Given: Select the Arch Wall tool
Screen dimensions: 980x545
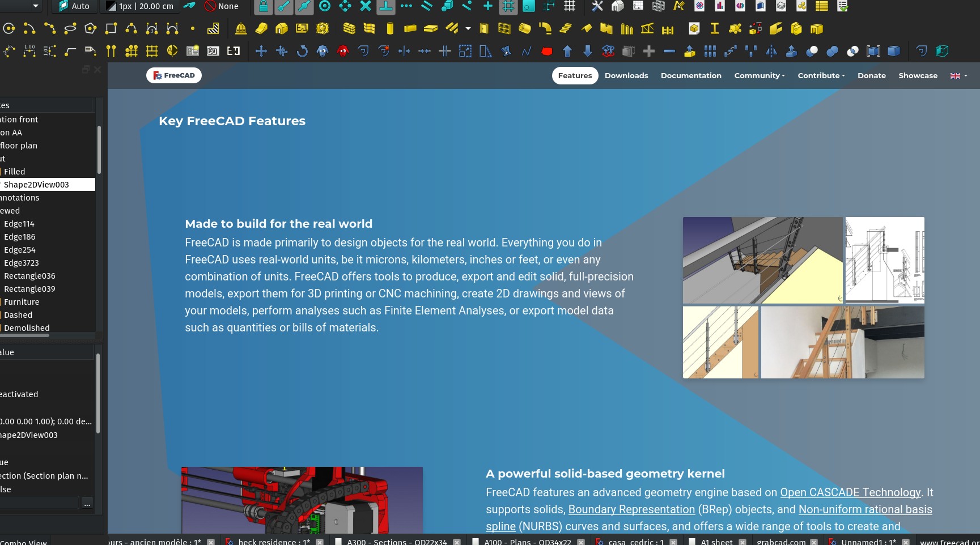Looking at the screenshot, I should point(350,28).
